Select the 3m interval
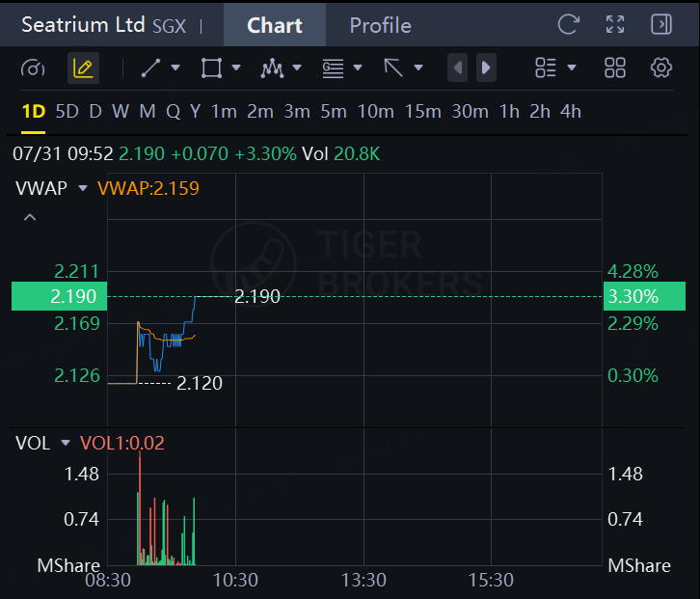Screen dimensions: 700x599 point(297,112)
